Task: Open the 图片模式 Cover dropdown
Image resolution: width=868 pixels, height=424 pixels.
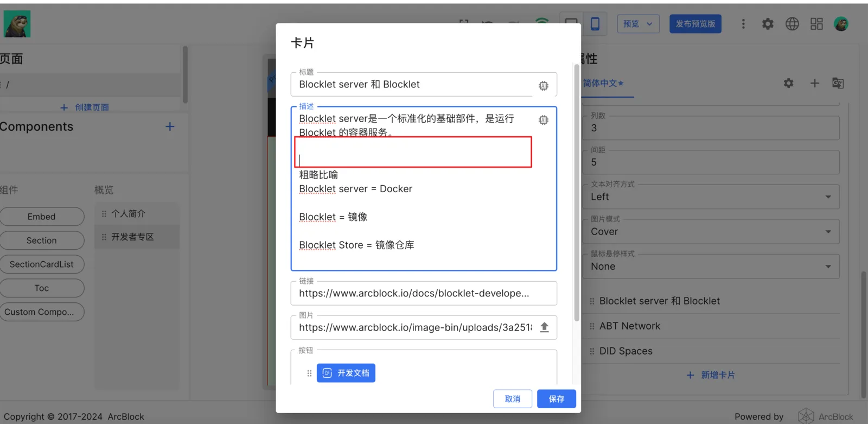Action: click(x=711, y=231)
